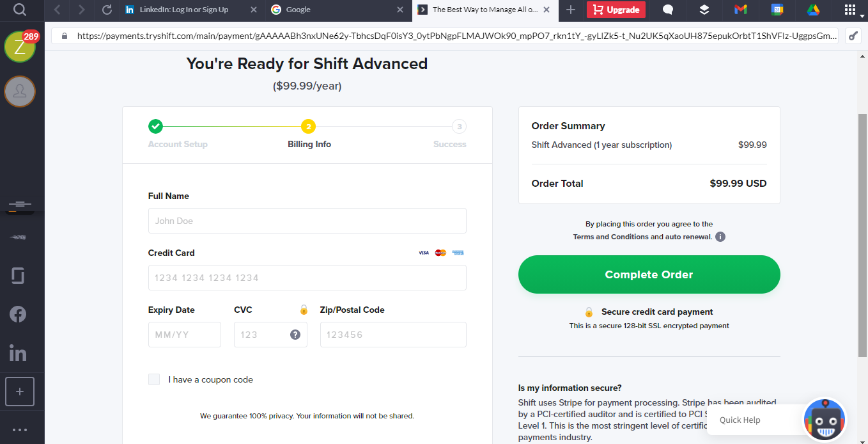Open the apps grid menu
Image resolution: width=868 pixels, height=444 pixels.
tap(850, 10)
